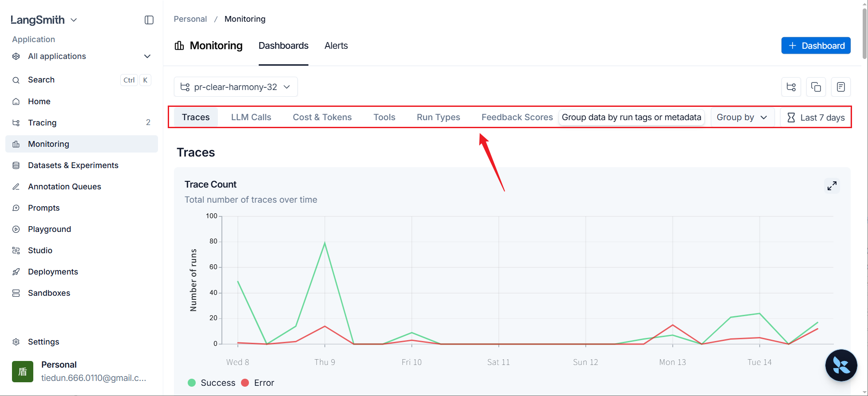Click the Search field in sidebar
Image resolution: width=868 pixels, height=396 pixels.
(82, 80)
